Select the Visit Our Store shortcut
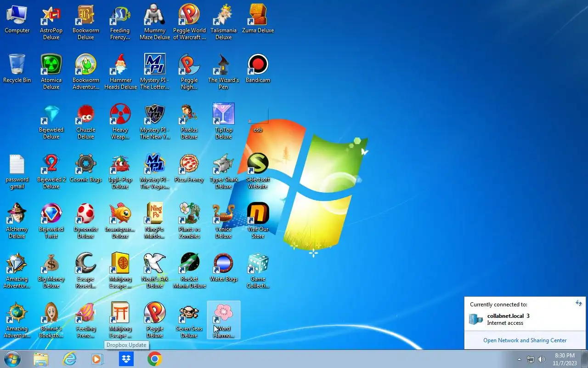The image size is (588, 368). click(258, 221)
